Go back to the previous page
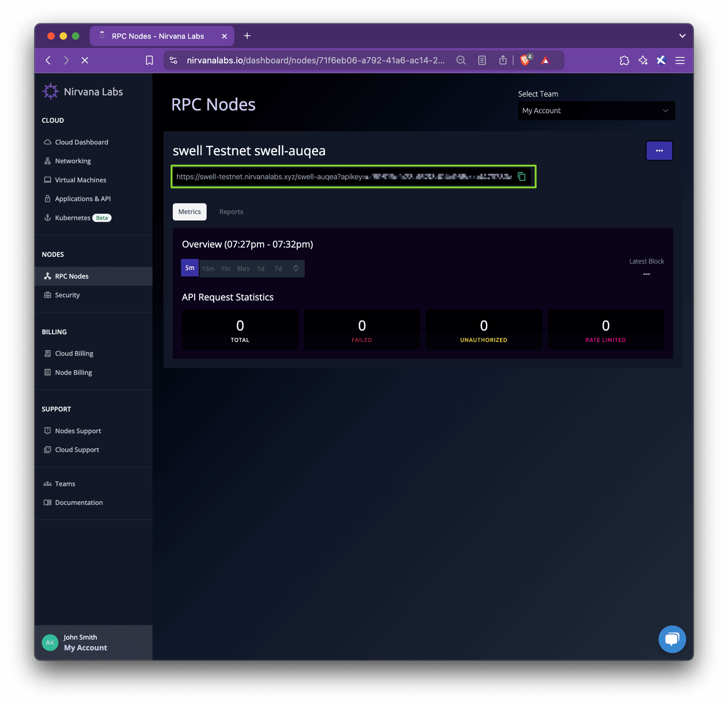Viewport: 728px width, 706px height. (48, 60)
